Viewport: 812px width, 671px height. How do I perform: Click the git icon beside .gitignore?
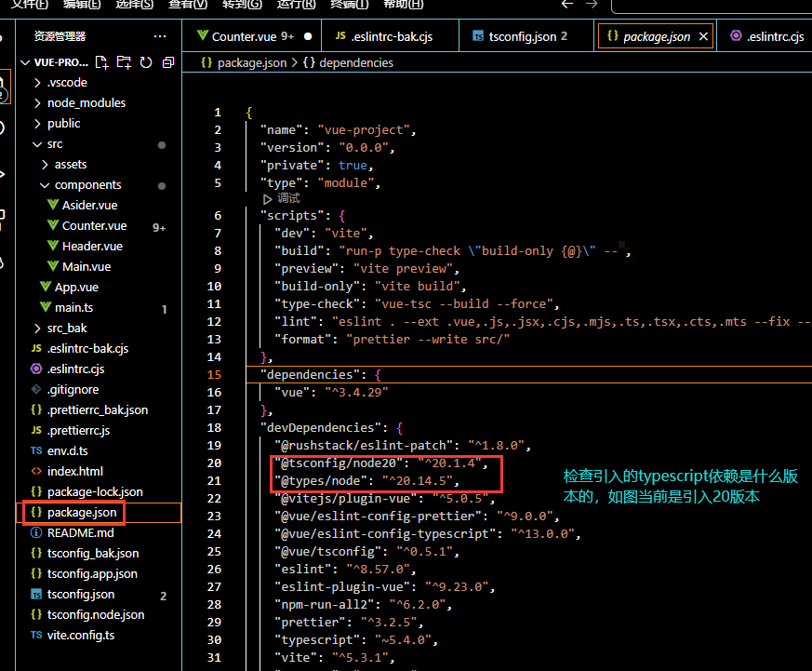point(36,389)
